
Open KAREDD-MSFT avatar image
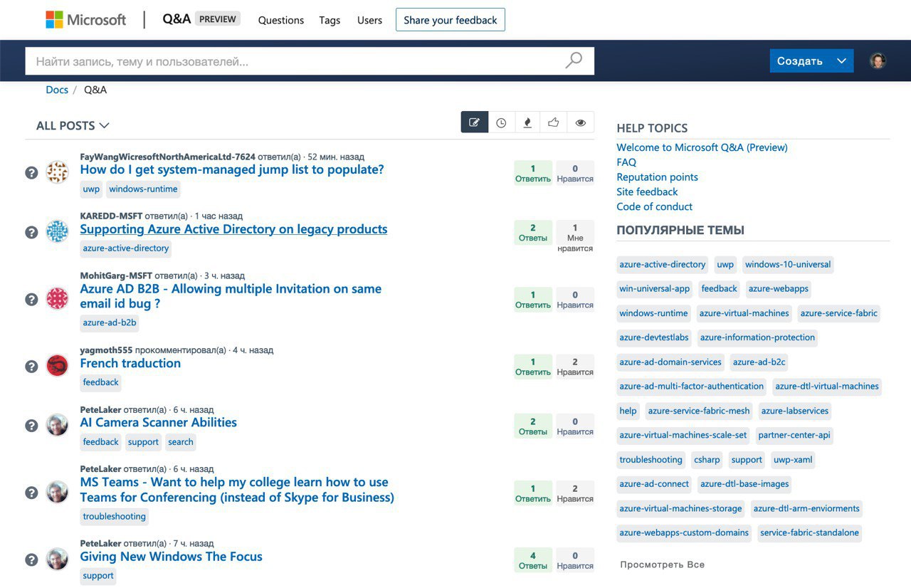coord(57,231)
